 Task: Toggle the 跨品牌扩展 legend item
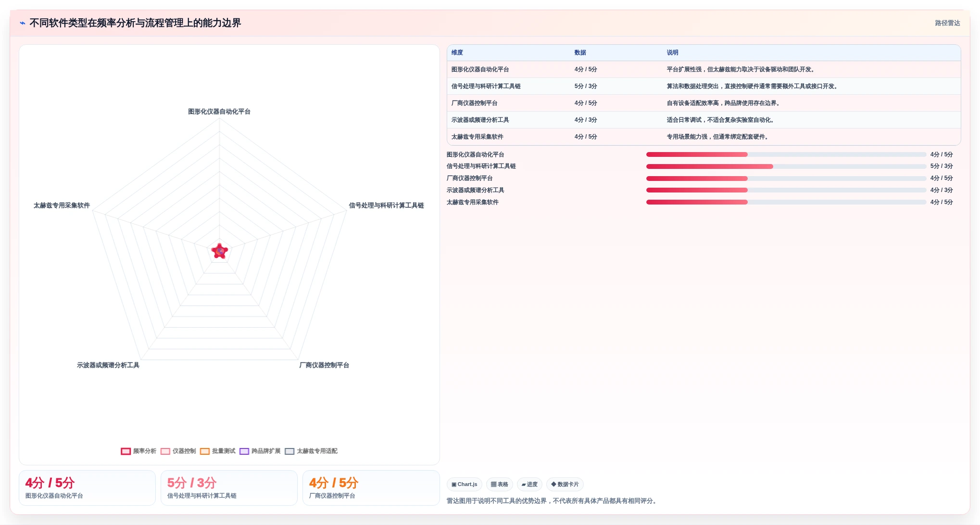point(260,451)
